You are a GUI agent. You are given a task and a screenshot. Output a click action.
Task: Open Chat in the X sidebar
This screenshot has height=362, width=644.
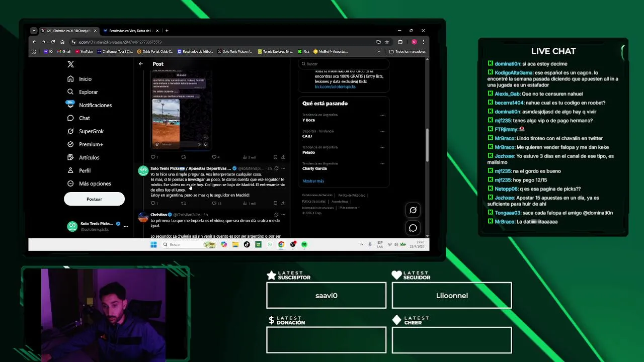pyautogui.click(x=78, y=118)
